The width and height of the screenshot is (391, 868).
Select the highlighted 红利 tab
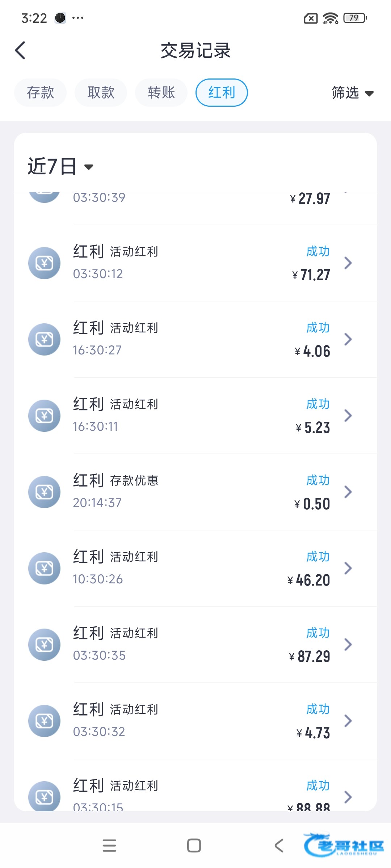pyautogui.click(x=222, y=93)
